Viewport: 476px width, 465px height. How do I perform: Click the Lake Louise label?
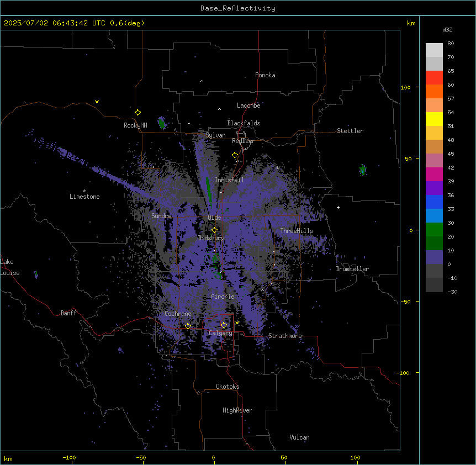point(10,267)
